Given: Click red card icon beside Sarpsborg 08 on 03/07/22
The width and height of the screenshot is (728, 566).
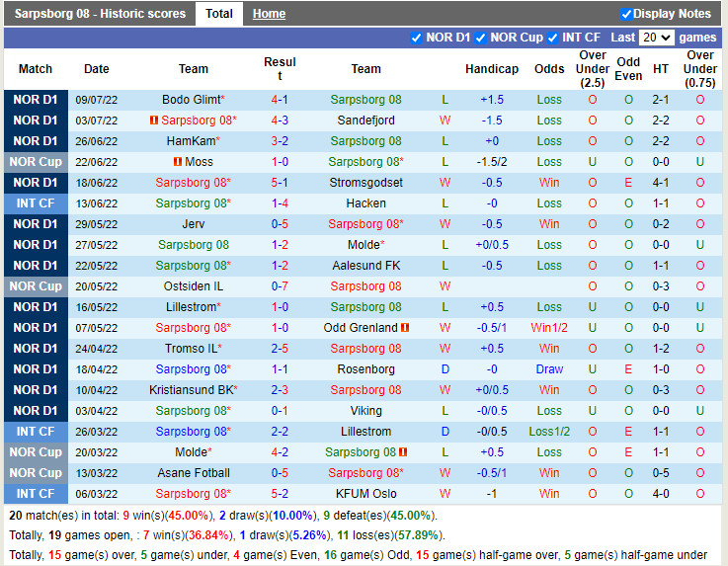Looking at the screenshot, I should tap(154, 121).
